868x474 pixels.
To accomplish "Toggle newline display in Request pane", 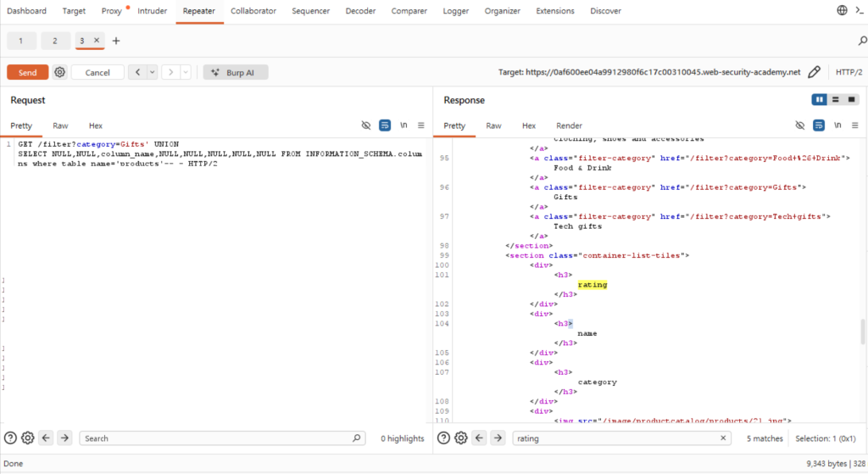I will (403, 125).
